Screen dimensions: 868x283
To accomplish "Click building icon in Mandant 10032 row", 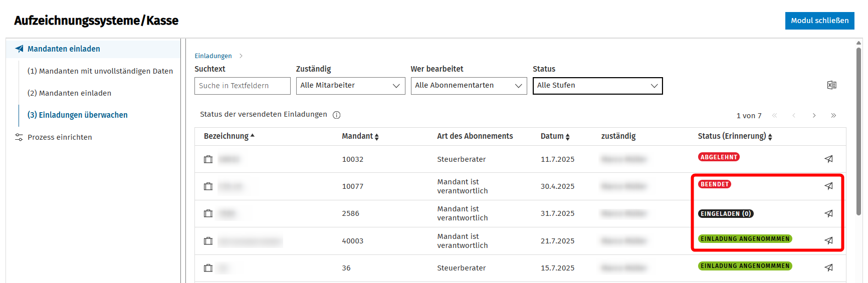I will pyautogui.click(x=208, y=159).
